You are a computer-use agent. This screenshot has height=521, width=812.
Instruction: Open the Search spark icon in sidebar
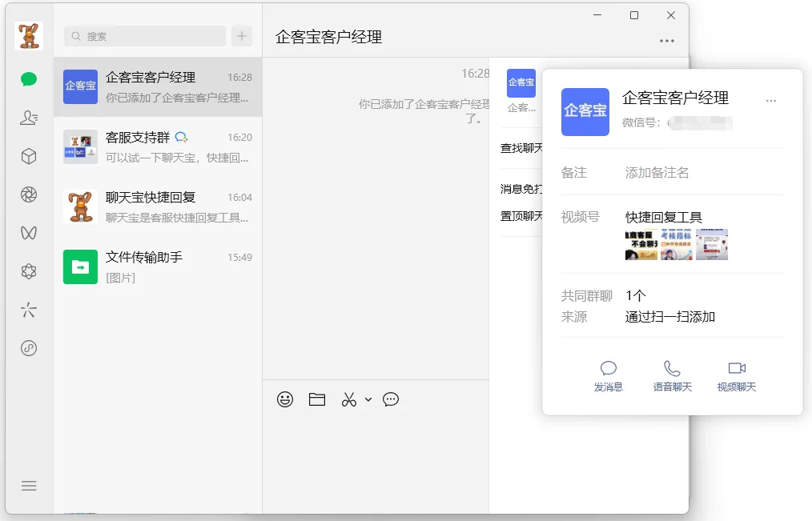pyautogui.click(x=29, y=310)
